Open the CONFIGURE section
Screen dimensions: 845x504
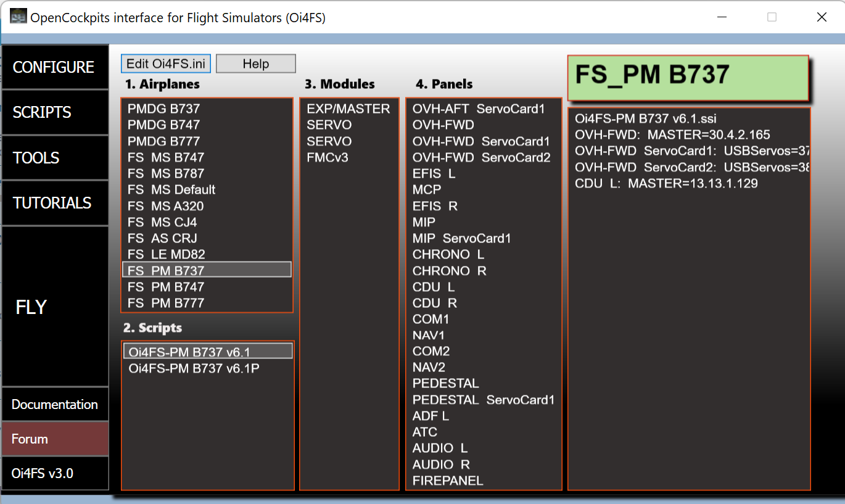point(54,67)
